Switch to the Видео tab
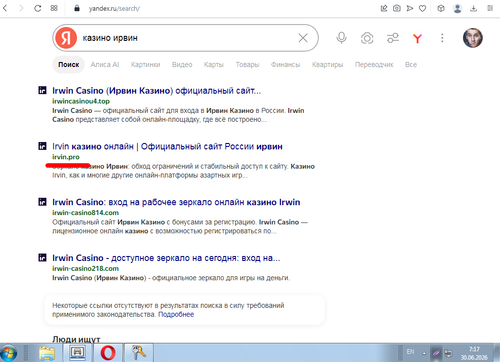This screenshot has height=362, width=500. pyautogui.click(x=182, y=65)
